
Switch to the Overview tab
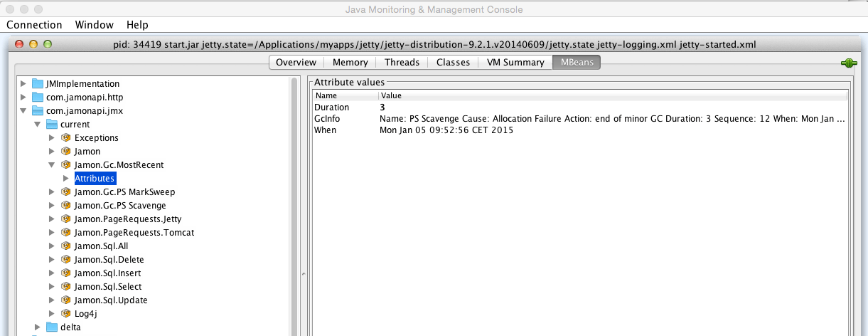click(296, 63)
